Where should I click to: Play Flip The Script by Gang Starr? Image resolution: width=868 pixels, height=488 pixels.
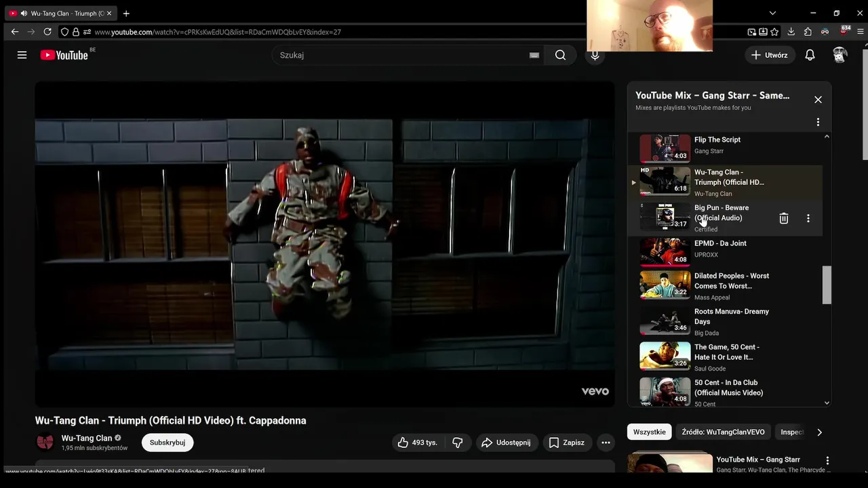tap(725, 148)
